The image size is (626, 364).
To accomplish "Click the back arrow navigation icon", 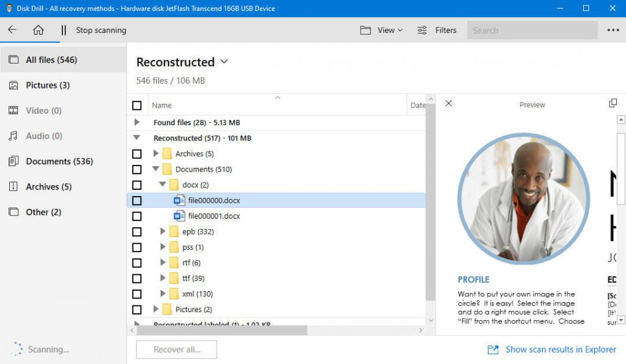I will 12,30.
